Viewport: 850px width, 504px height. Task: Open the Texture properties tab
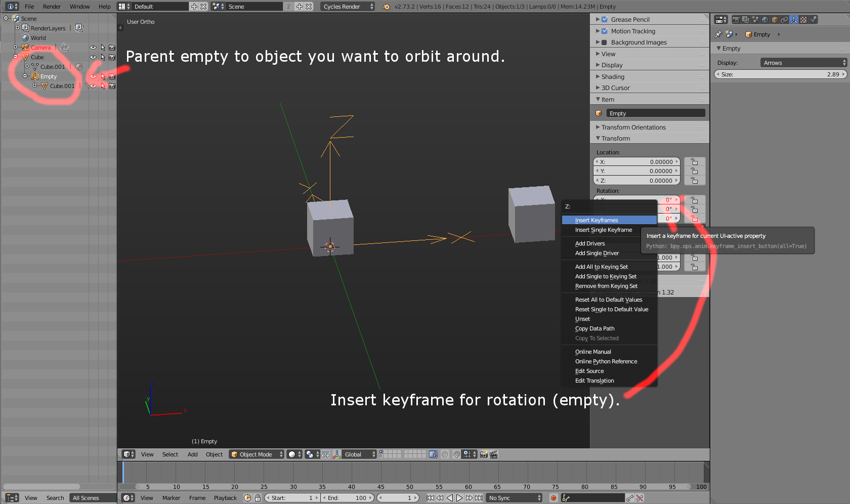803,20
